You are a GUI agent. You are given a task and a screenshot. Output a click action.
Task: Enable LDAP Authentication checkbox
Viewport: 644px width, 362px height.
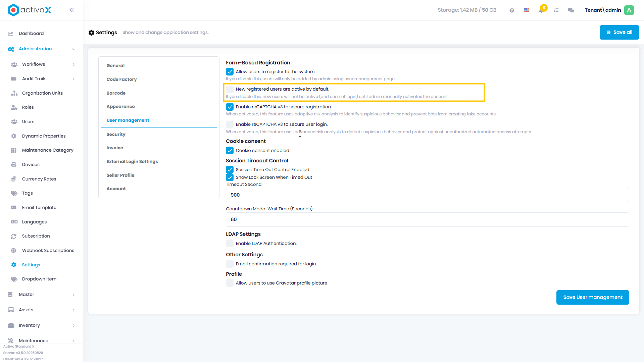coord(230,243)
